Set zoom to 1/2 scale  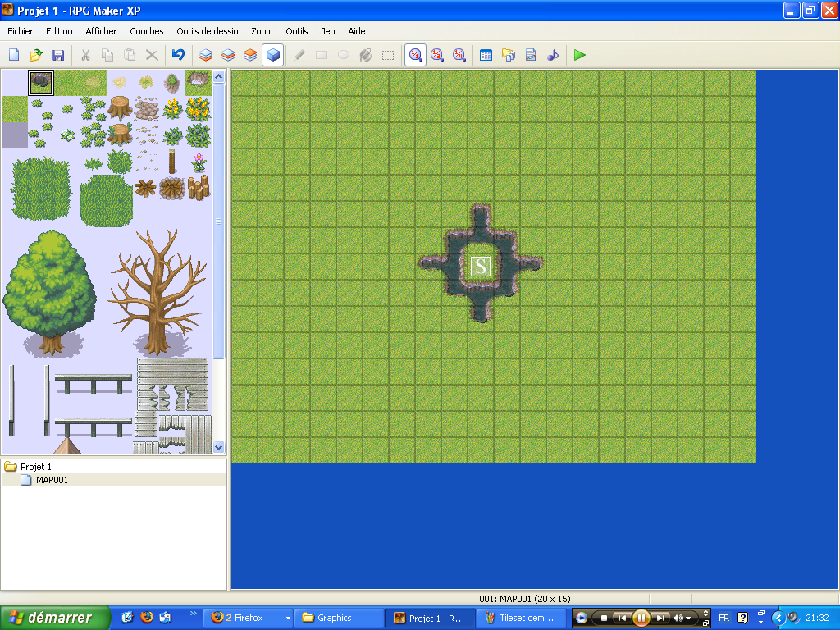[x=437, y=55]
